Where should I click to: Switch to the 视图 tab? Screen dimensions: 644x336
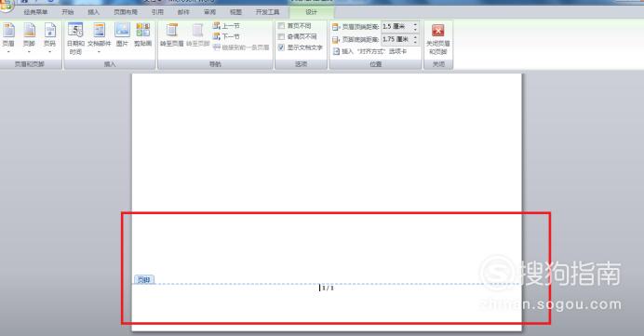point(235,12)
